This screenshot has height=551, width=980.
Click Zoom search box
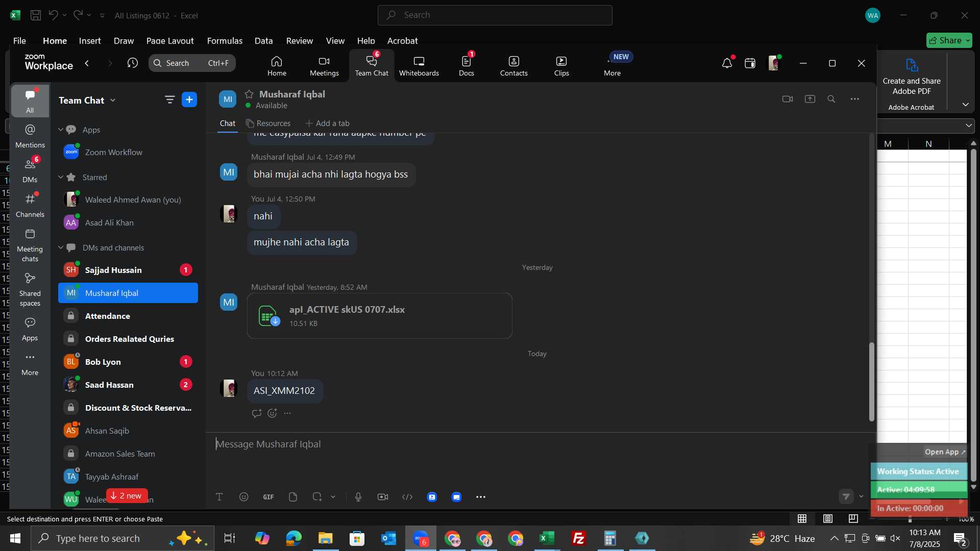pos(192,63)
